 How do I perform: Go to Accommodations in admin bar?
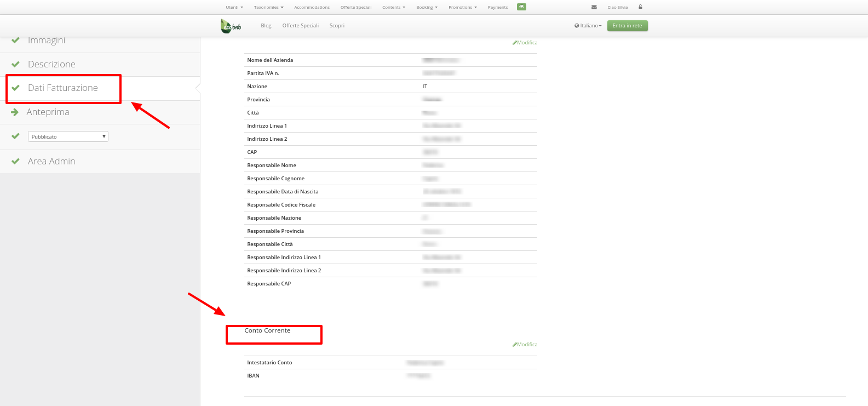pyautogui.click(x=312, y=8)
